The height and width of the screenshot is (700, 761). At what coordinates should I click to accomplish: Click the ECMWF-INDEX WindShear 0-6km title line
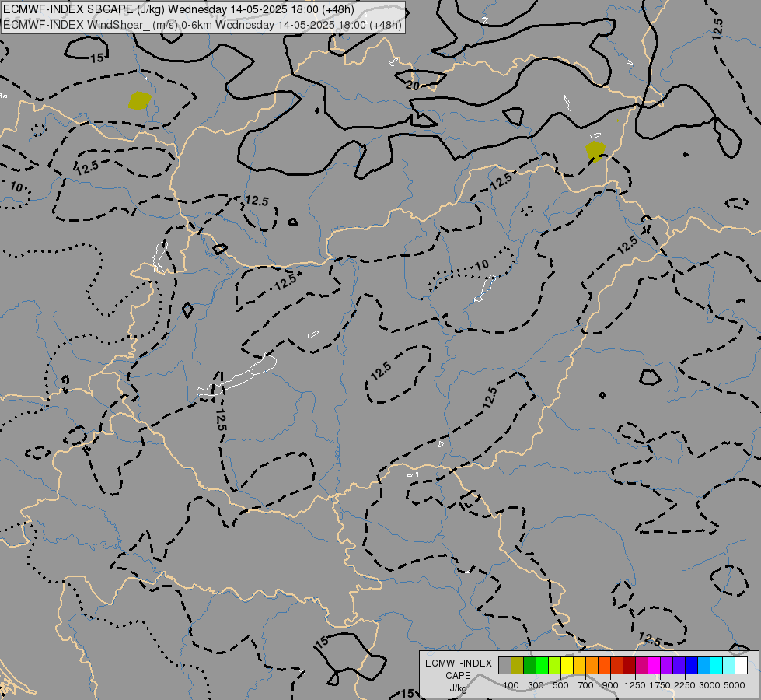(202, 24)
